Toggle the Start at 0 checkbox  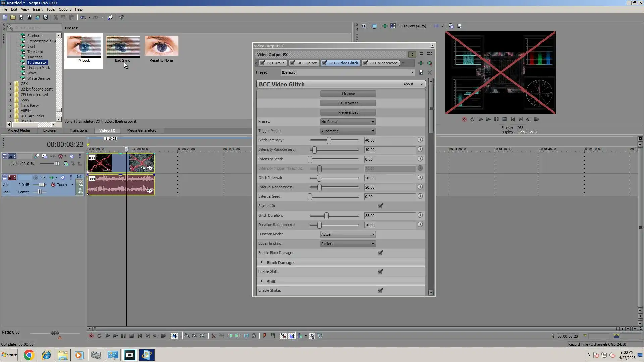click(380, 206)
